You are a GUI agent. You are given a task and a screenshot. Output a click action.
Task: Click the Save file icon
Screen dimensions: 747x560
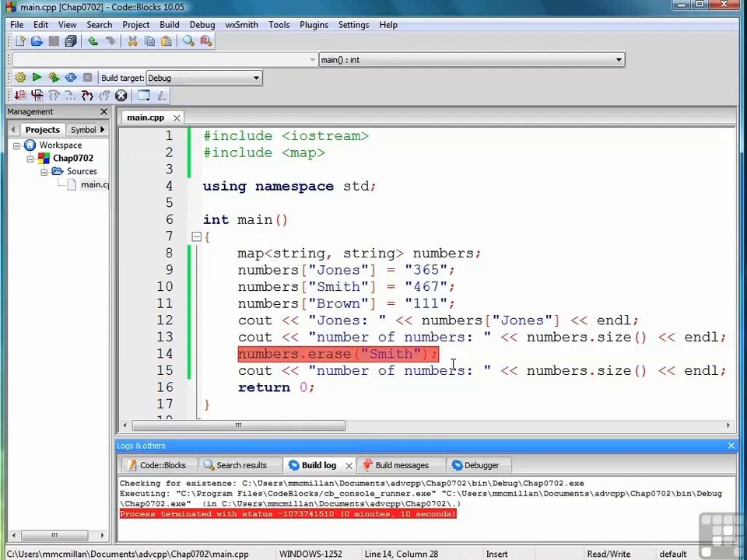pyautogui.click(x=54, y=41)
